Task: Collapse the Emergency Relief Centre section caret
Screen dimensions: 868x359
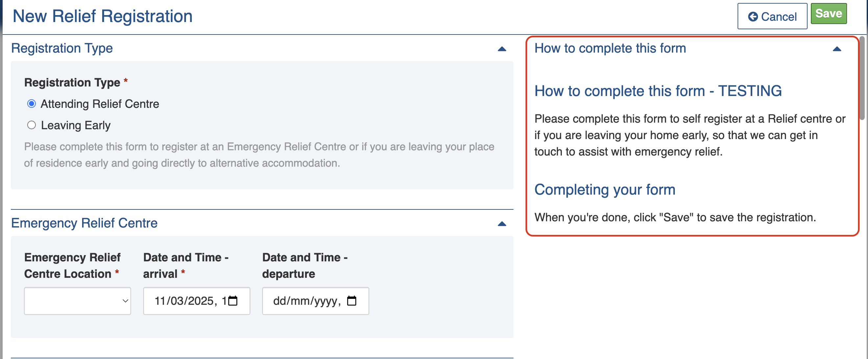Action: tap(502, 224)
